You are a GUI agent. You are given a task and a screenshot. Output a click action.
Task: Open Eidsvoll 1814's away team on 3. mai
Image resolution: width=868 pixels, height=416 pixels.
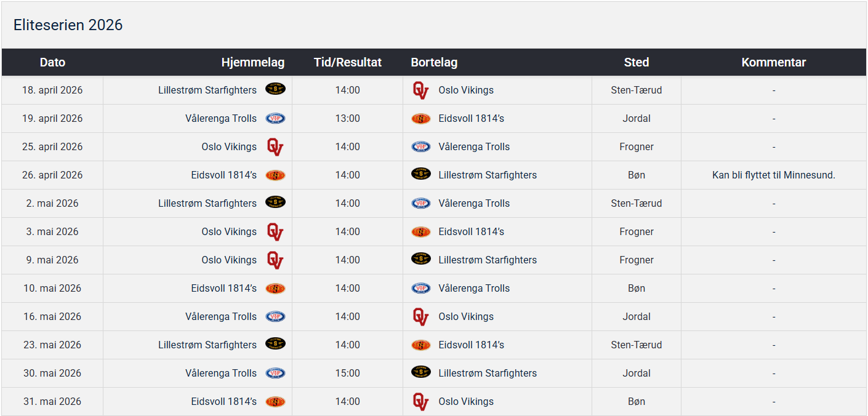[471, 231]
